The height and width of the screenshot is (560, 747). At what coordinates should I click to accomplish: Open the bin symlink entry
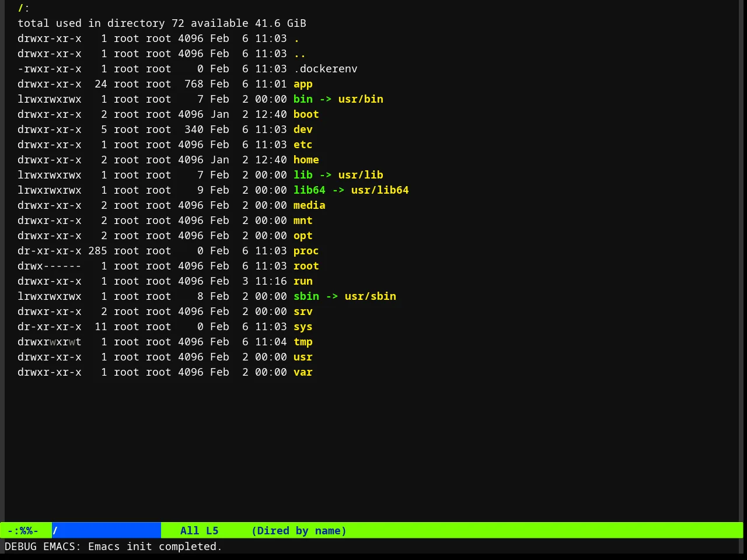pos(303,99)
